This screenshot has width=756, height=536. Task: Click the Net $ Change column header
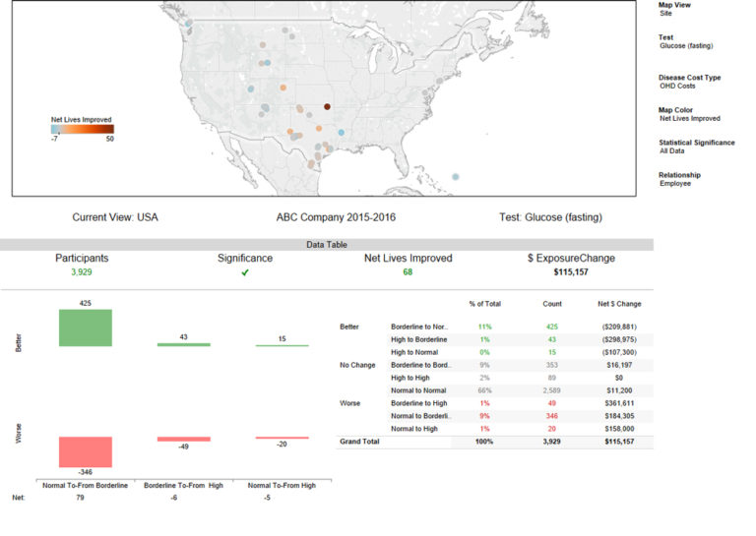619,304
